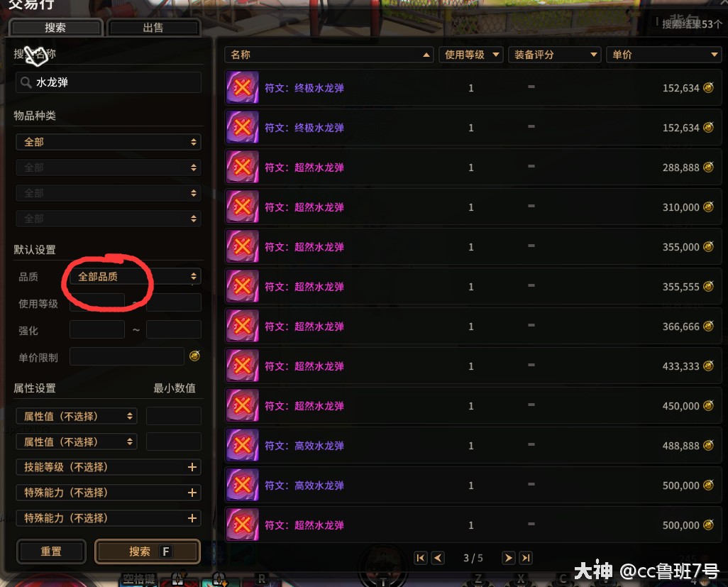728x587 pixels.
Task: Click the 搜索 F search button
Action: coord(147,552)
